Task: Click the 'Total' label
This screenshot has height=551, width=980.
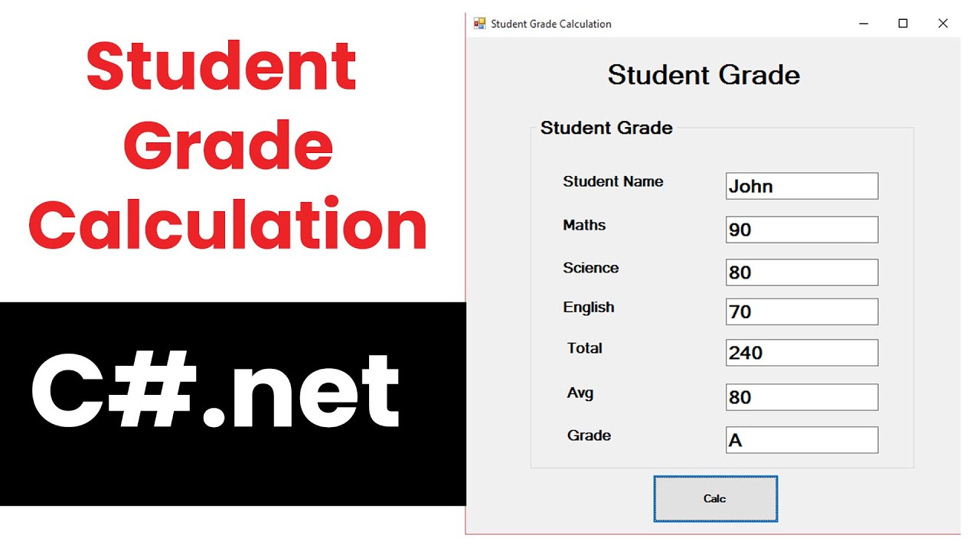Action: [x=584, y=348]
